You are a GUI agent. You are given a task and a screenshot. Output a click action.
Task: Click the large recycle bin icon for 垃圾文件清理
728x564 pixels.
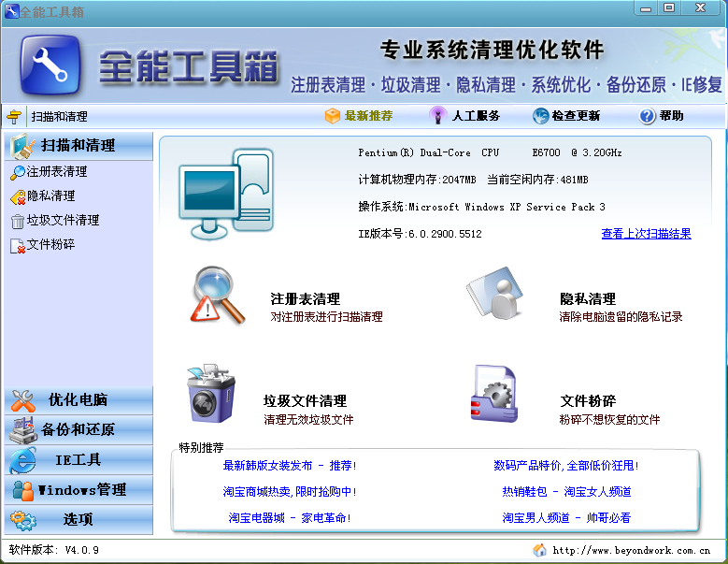point(211,394)
